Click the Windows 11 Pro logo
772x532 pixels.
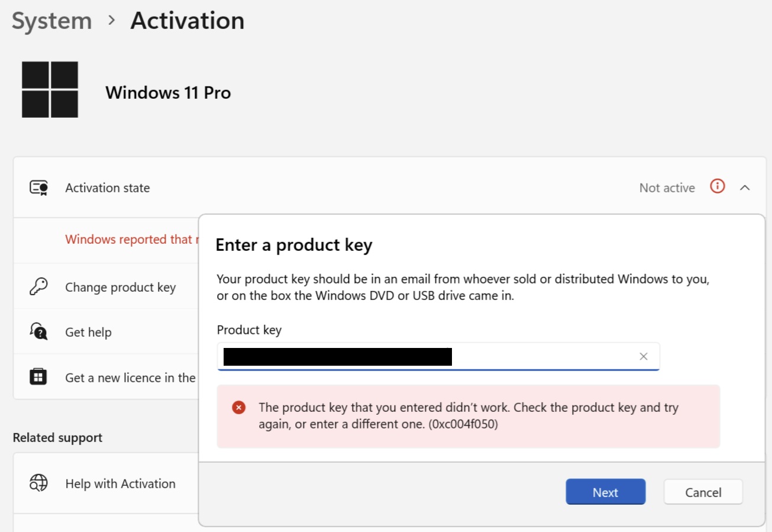click(50, 89)
